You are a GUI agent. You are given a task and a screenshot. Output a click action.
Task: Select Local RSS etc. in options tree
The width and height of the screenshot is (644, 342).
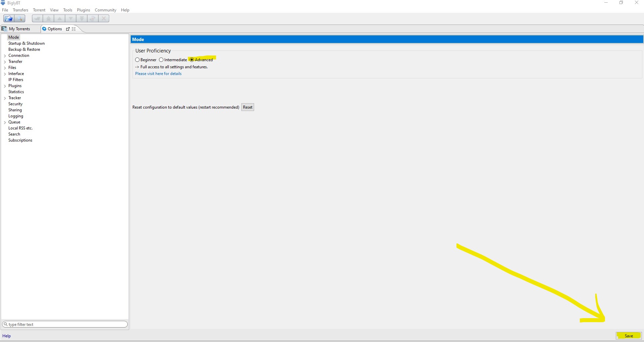[x=21, y=128]
